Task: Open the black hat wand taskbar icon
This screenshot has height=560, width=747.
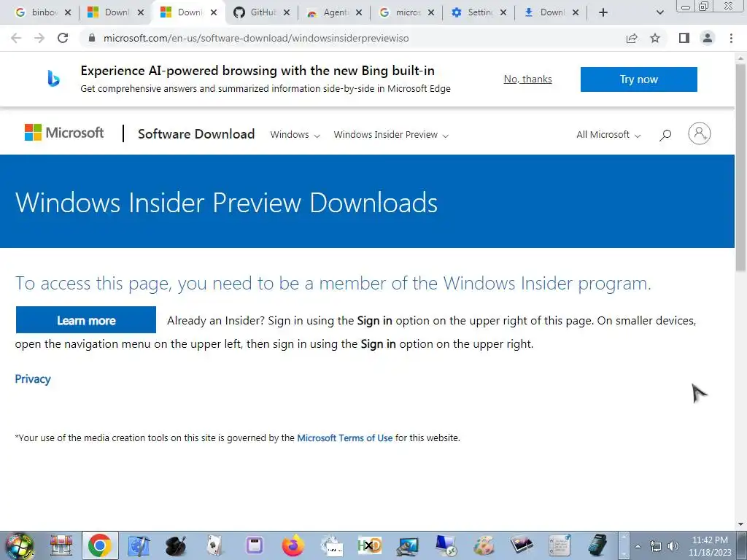Action: pos(177,545)
